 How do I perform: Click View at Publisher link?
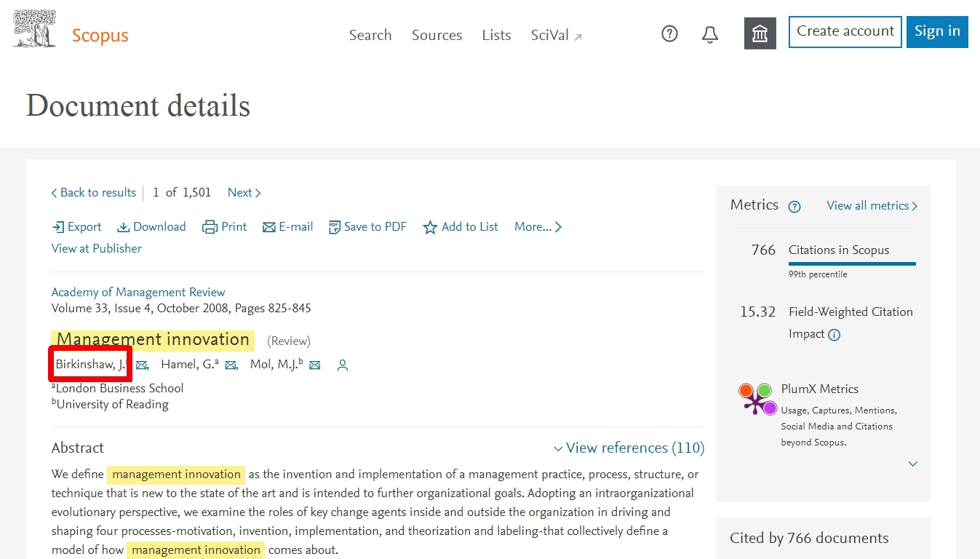point(97,248)
